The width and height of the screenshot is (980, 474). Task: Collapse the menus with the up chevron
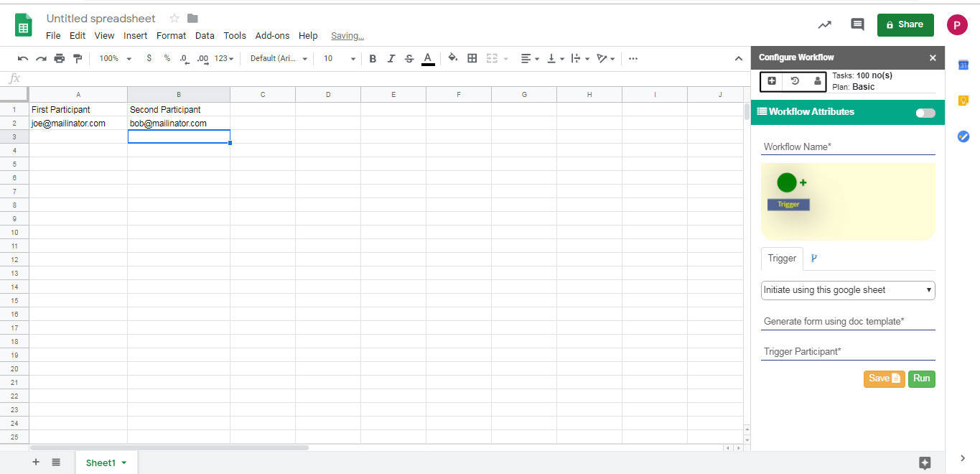[739, 58]
